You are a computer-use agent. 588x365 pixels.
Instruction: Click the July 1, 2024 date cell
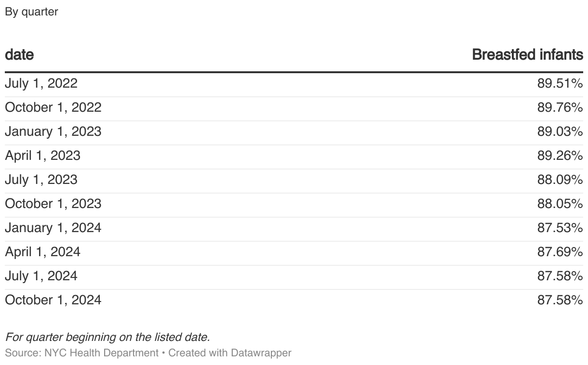(41, 276)
